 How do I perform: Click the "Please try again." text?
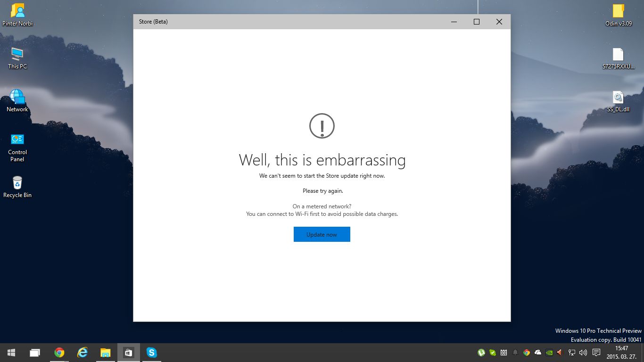[x=322, y=191]
